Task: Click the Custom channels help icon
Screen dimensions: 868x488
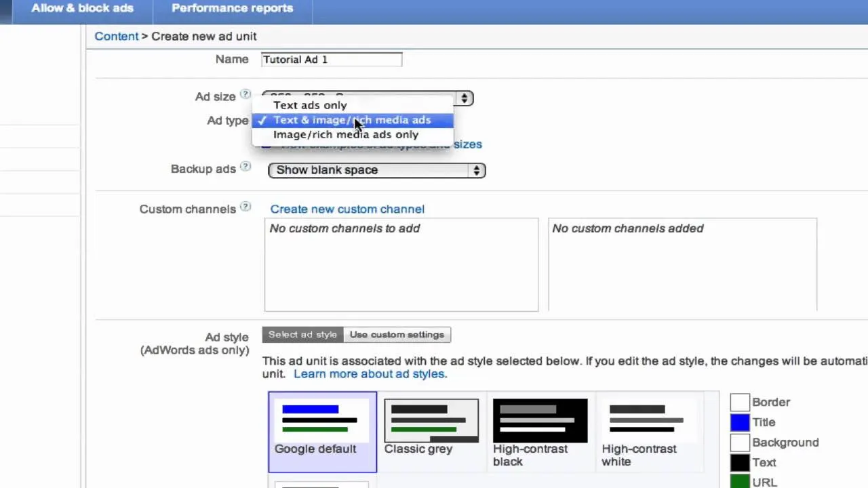Action: [245, 207]
